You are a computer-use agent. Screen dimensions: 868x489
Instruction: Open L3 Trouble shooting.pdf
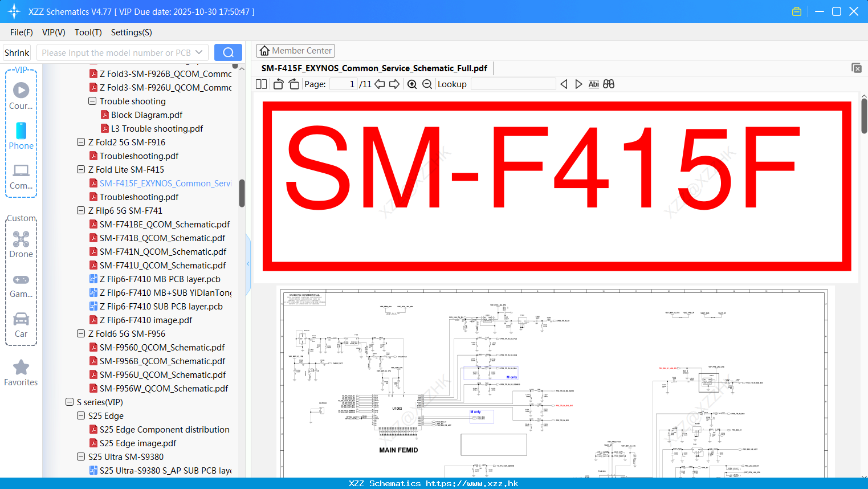coord(157,129)
